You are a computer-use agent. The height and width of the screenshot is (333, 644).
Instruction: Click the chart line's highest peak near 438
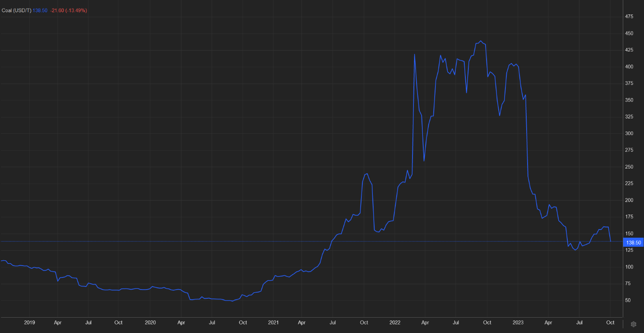pyautogui.click(x=481, y=41)
